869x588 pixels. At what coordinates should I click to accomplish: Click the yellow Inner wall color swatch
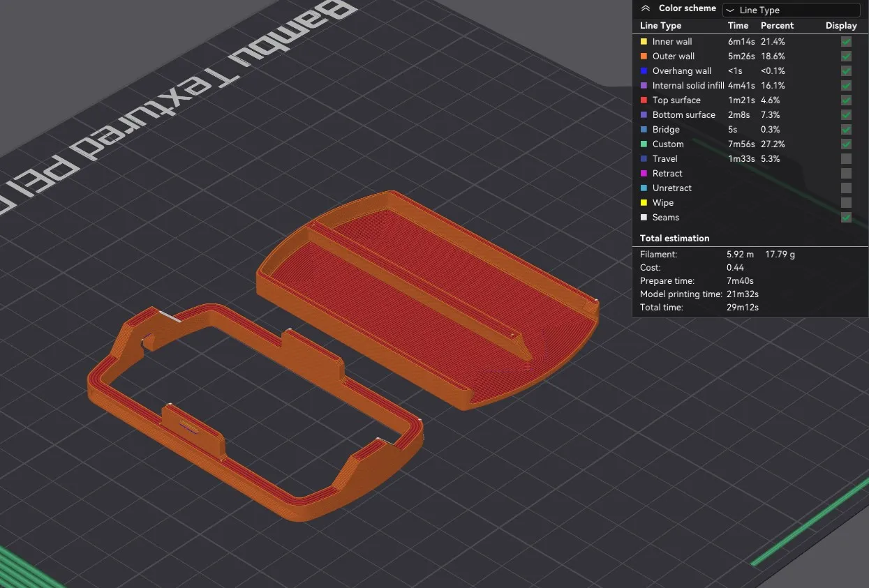coord(644,42)
